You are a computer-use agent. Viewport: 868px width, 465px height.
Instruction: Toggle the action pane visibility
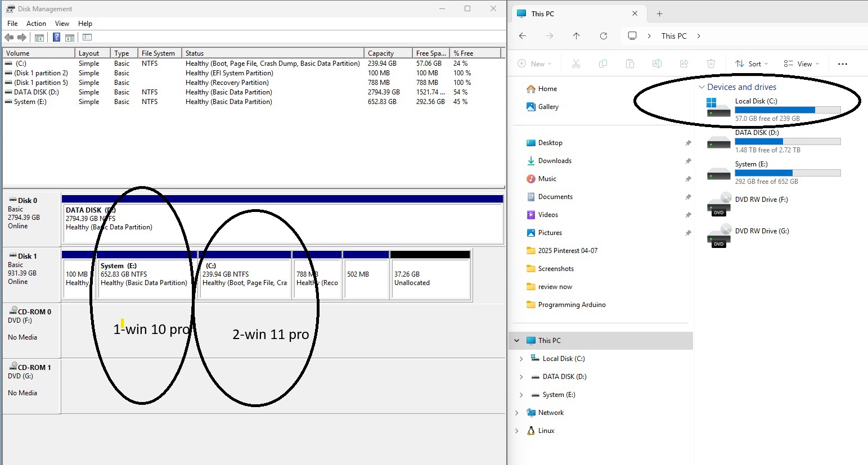coord(69,37)
